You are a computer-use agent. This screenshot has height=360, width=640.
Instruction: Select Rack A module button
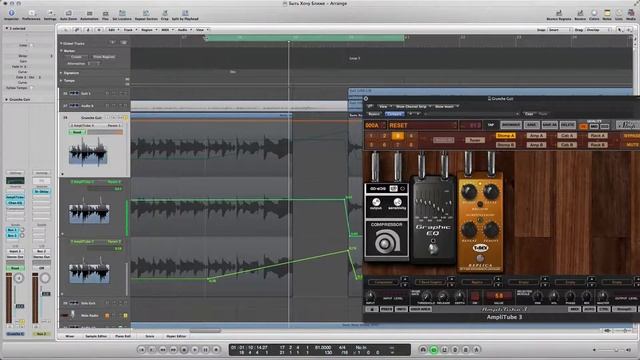point(597,136)
